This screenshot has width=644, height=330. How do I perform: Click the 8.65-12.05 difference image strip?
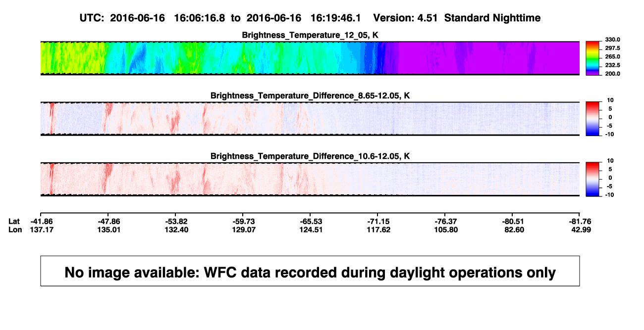(x=310, y=119)
